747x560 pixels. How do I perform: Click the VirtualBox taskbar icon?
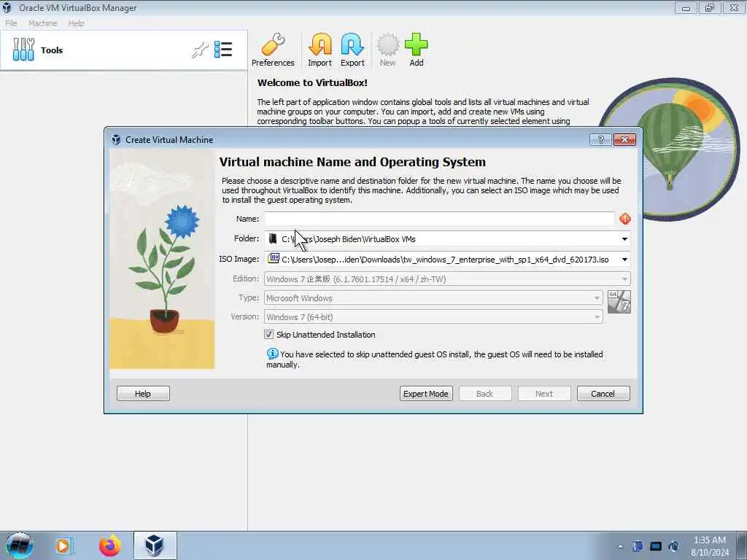155,545
